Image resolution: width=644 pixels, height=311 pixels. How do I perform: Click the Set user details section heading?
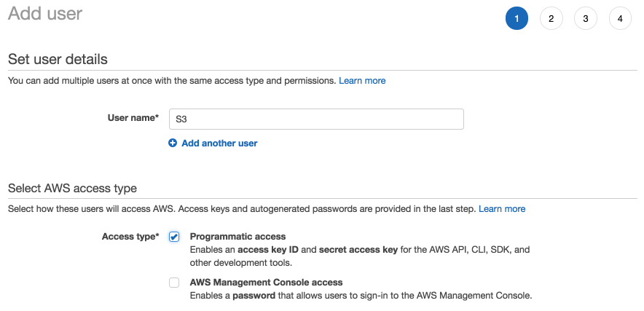click(58, 59)
